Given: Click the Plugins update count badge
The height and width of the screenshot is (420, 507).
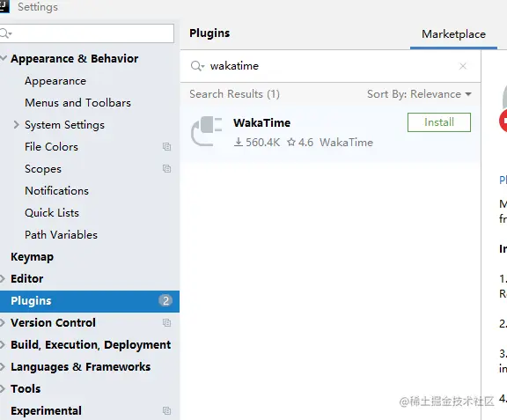Looking at the screenshot, I should click(165, 301).
